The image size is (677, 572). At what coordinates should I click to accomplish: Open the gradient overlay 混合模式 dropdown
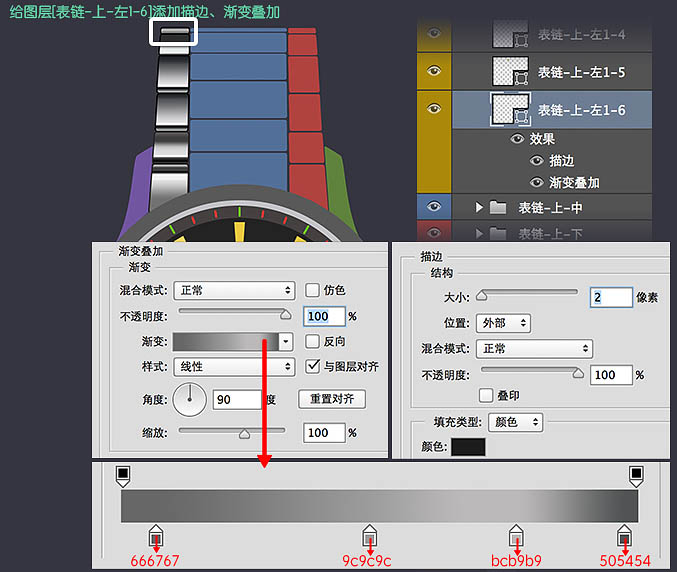(234, 290)
